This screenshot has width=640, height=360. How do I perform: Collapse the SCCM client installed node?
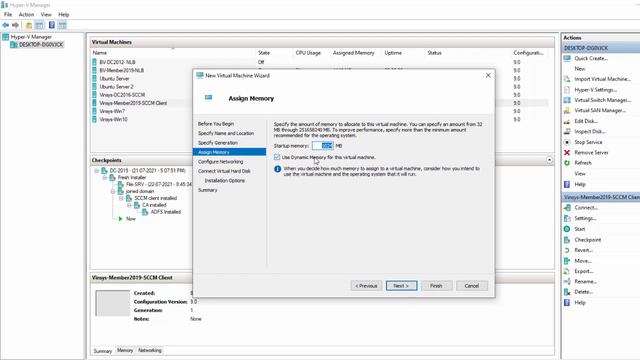(121, 198)
